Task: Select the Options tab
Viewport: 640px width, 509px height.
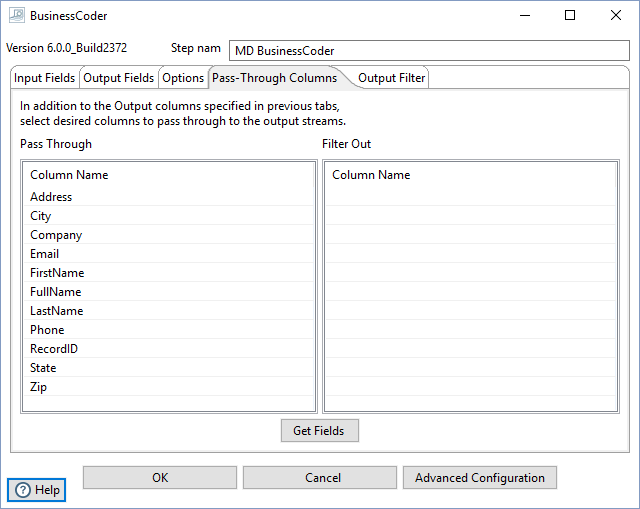Action: pyautogui.click(x=183, y=78)
